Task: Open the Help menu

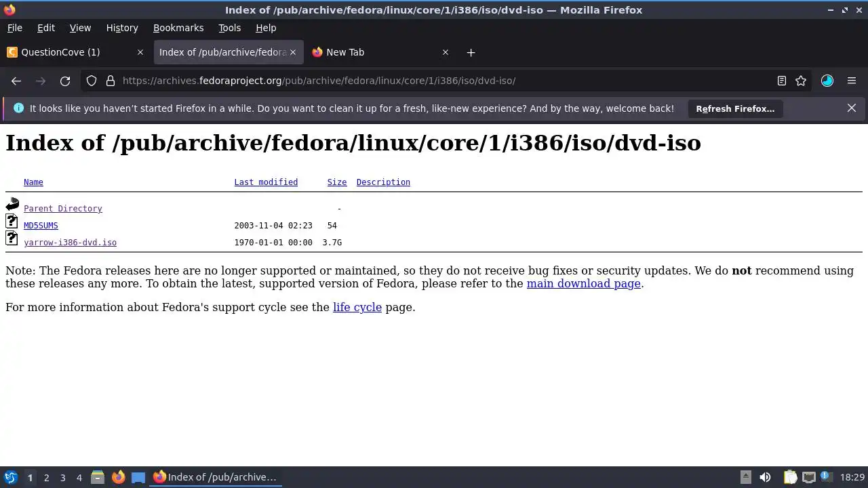Action: [266, 28]
